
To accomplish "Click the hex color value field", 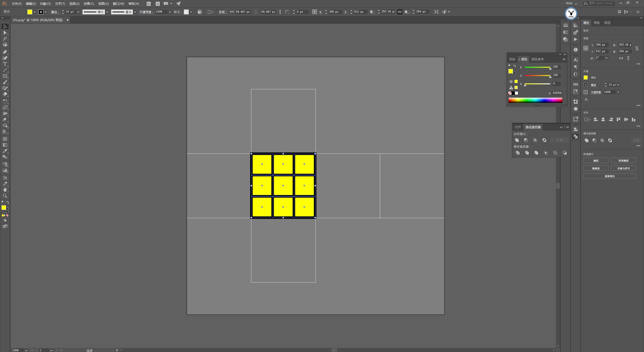I will [x=557, y=93].
